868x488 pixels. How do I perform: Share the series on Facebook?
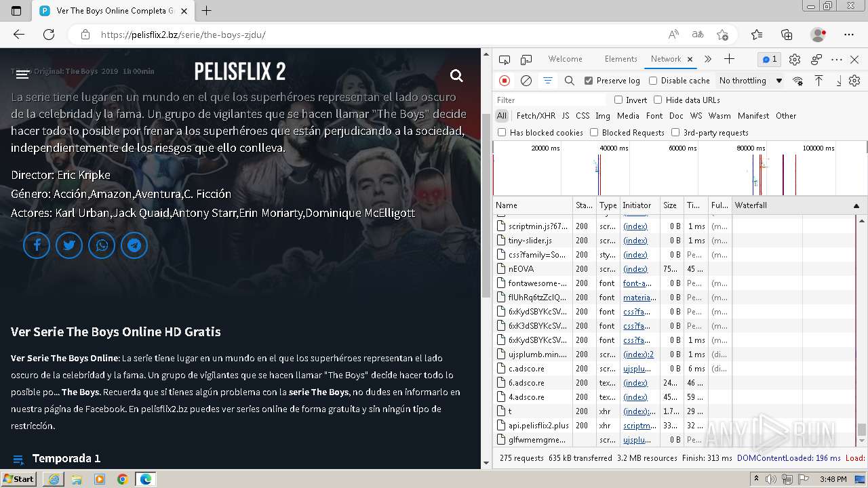pos(37,245)
